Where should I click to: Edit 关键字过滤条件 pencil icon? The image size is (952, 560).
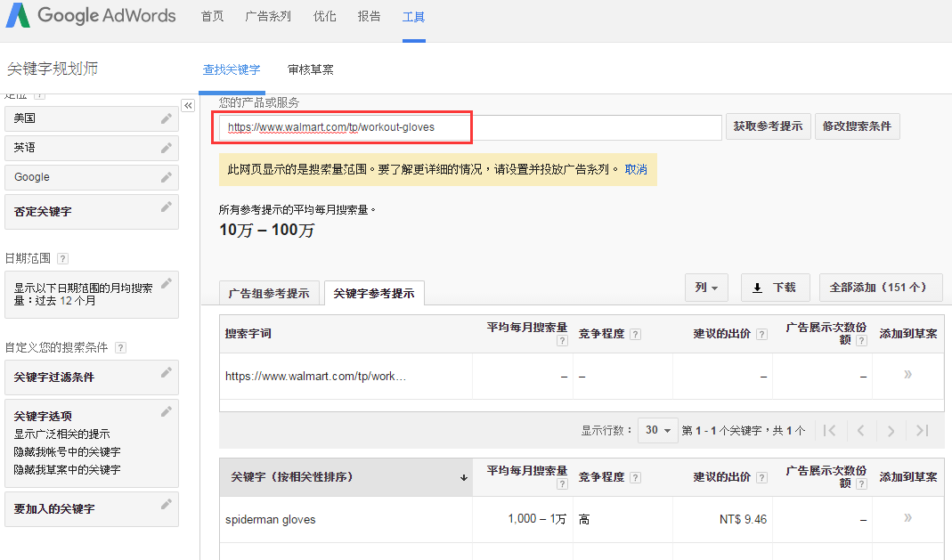click(166, 372)
